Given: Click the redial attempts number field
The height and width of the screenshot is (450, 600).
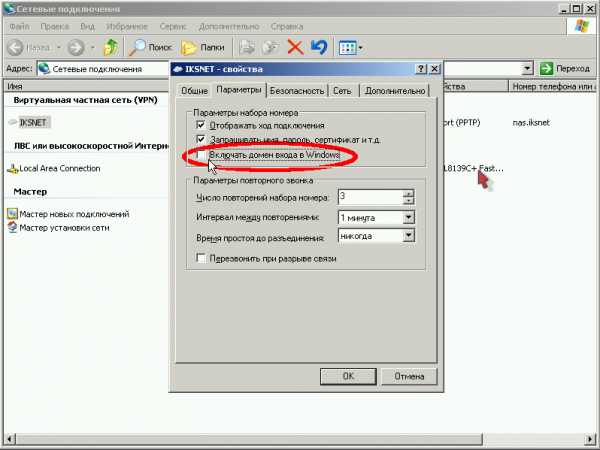Looking at the screenshot, I should click(x=370, y=197).
